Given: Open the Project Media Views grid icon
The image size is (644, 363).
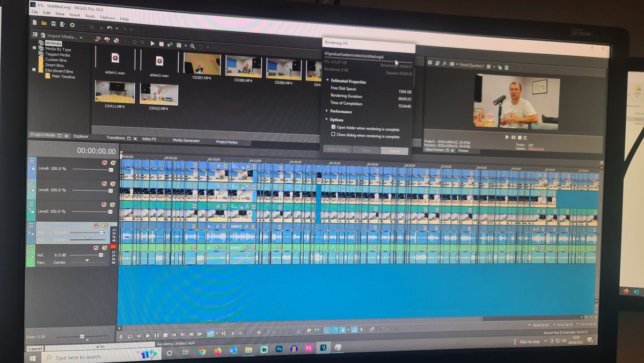Looking at the screenshot, I should [x=179, y=45].
